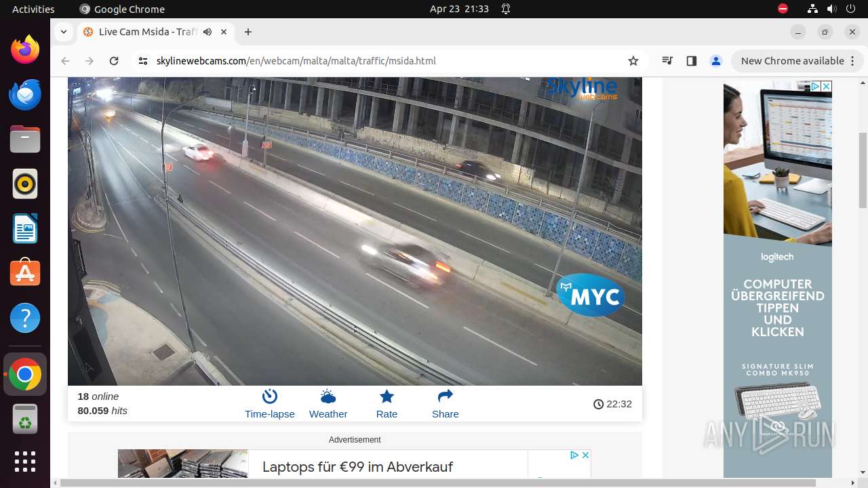Open the Time-lapse feature
Viewport: 868px width, 488px height.
point(269,404)
